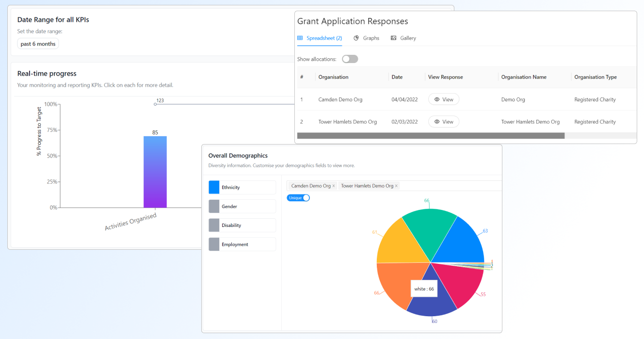Click the Organisation column header
The width and height of the screenshot is (644, 339).
[333, 77]
